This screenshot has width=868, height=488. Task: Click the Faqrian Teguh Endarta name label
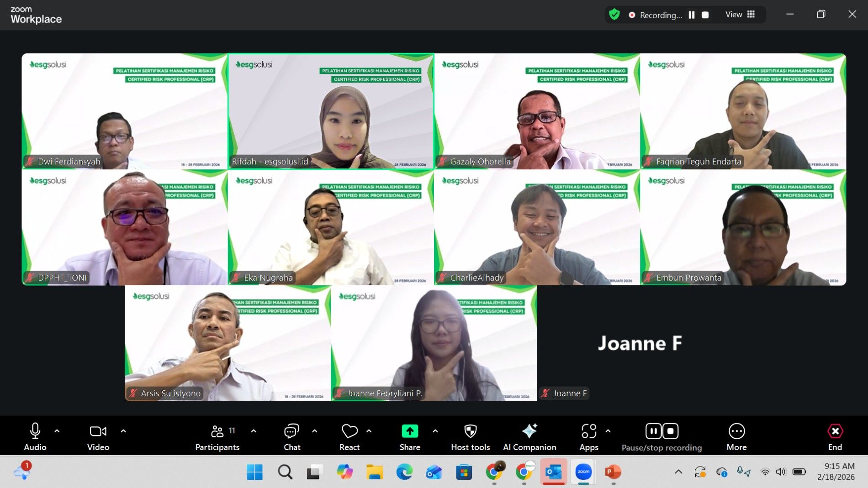[699, 162]
